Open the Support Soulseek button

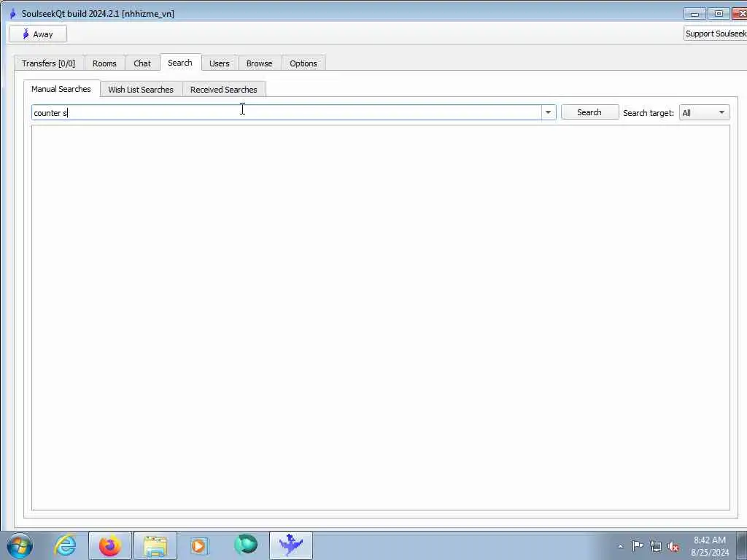point(715,34)
